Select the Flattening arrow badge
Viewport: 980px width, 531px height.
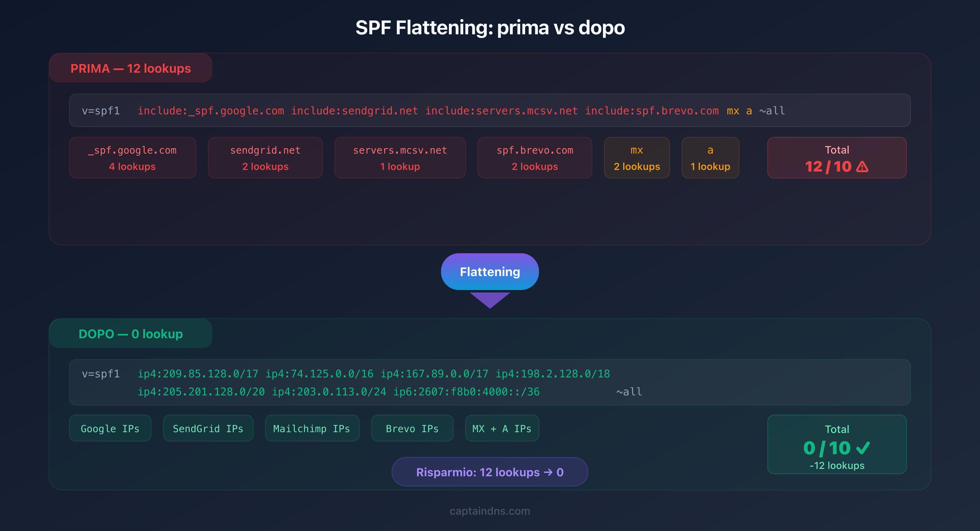[490, 272]
